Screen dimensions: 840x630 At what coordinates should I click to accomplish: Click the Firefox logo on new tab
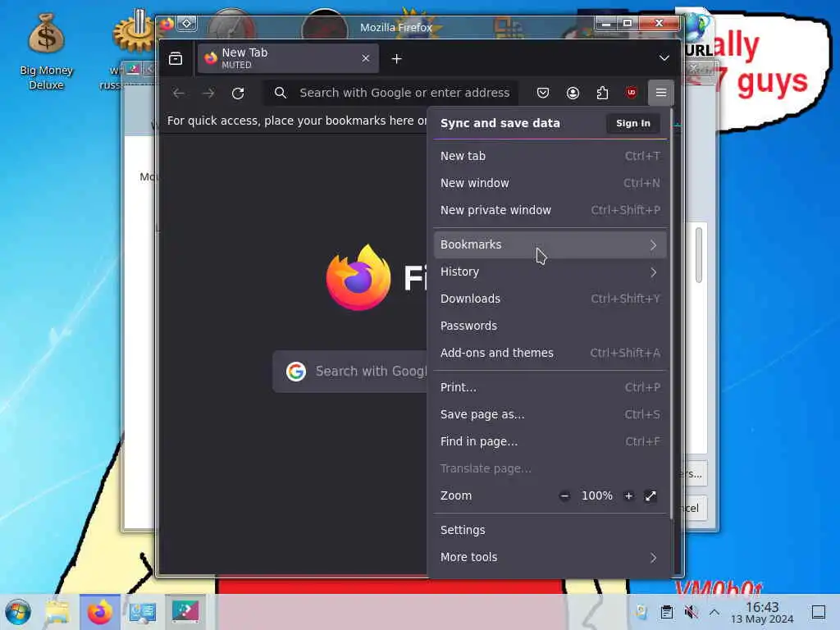(x=358, y=277)
